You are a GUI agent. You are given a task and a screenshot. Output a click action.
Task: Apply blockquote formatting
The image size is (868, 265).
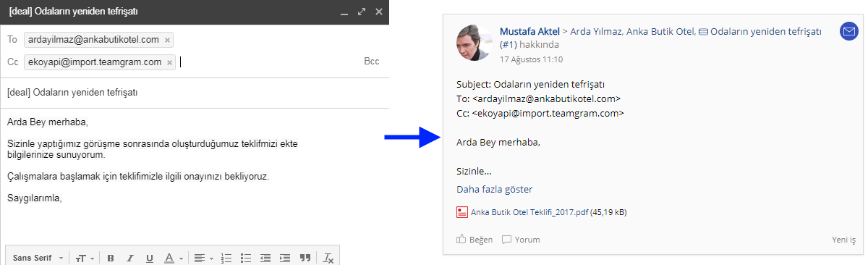pyautogui.click(x=305, y=258)
